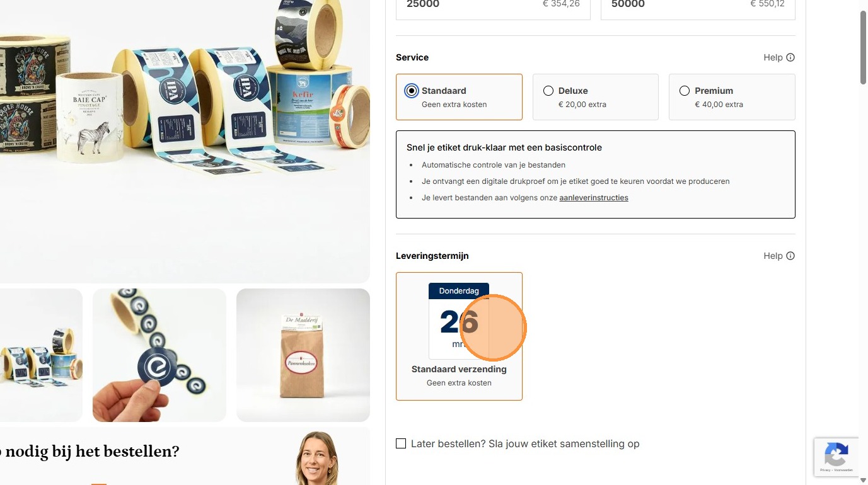Tick the Later bestellen save checkbox
This screenshot has width=868, height=485.
tap(401, 443)
